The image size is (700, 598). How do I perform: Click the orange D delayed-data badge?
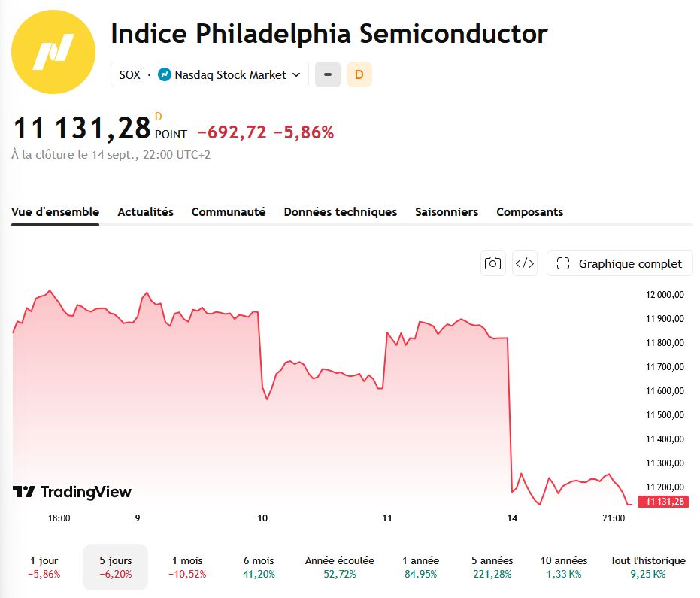click(359, 74)
